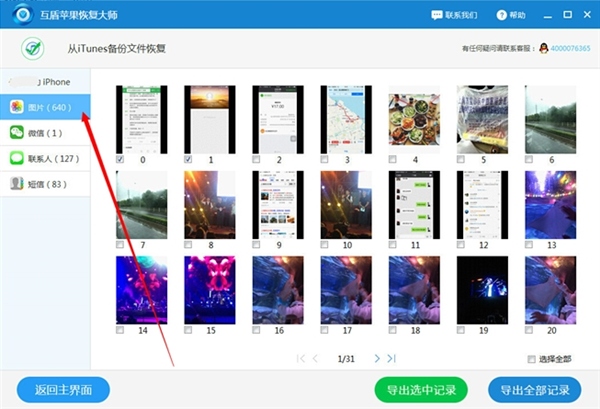The height and width of the screenshot is (409, 600).
Task: Click the green Contacts bubble icon
Action: [x=16, y=158]
